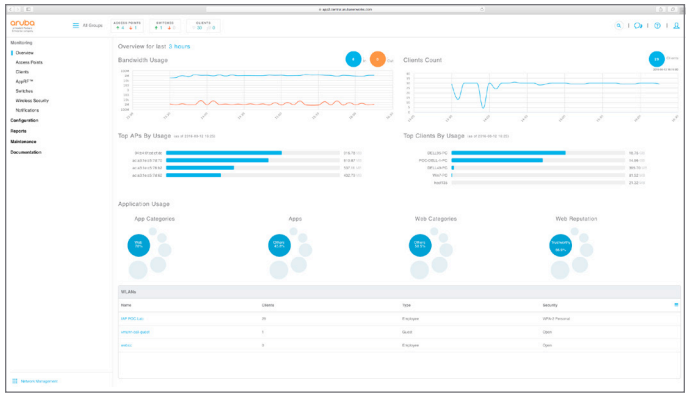Open Access Points in the sidebar
This screenshot has width=689, height=397.
point(29,62)
